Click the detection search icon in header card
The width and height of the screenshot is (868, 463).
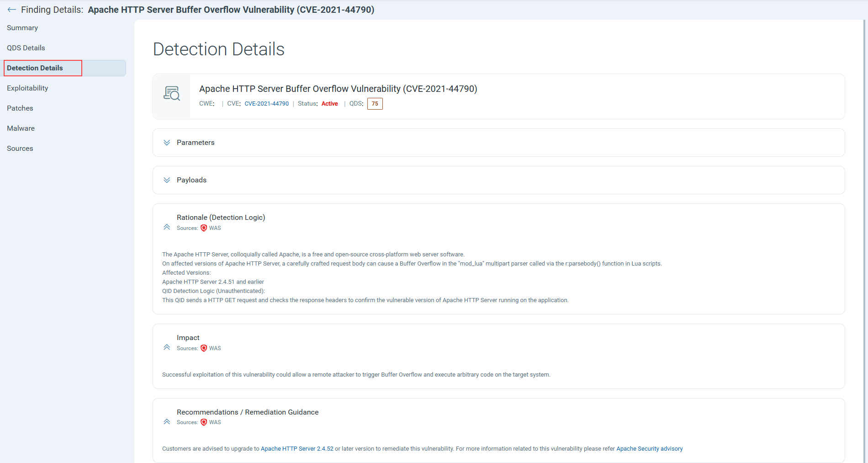172,94
